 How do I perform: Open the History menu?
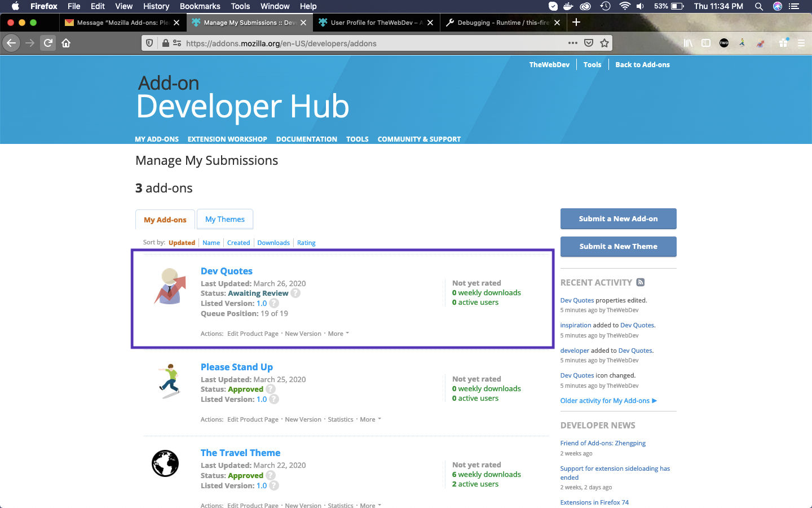pos(156,6)
